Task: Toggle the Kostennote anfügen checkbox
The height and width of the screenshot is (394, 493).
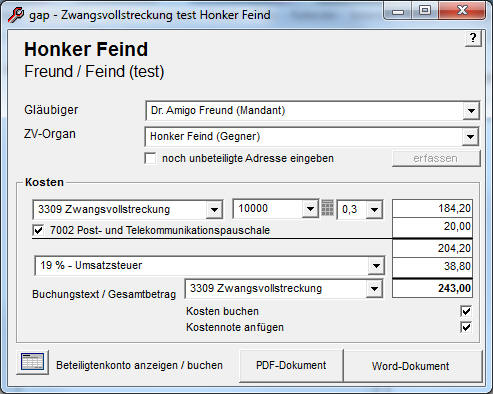Action: (x=466, y=327)
